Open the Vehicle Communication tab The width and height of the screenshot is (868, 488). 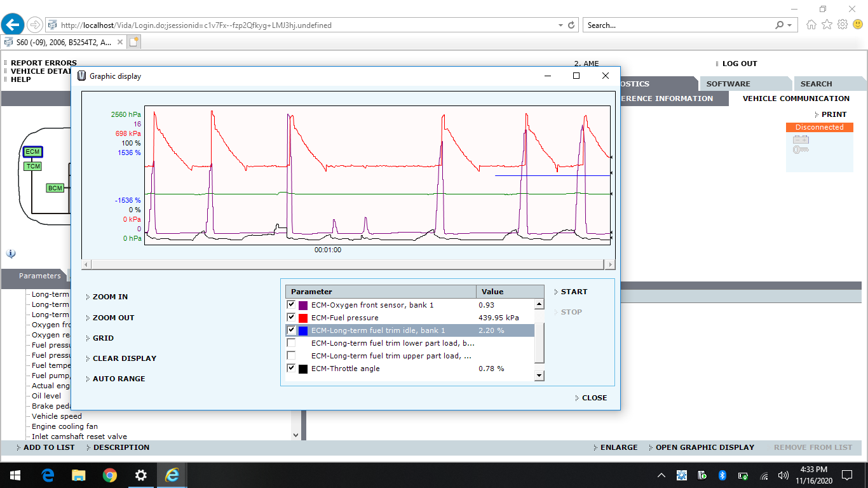click(x=796, y=98)
